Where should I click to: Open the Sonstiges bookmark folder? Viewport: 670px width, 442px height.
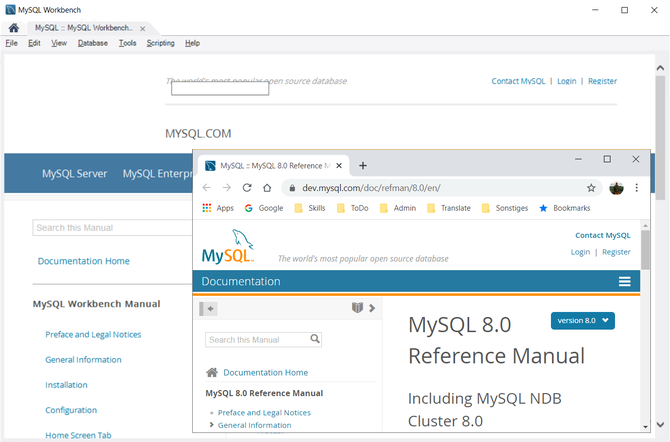(505, 208)
